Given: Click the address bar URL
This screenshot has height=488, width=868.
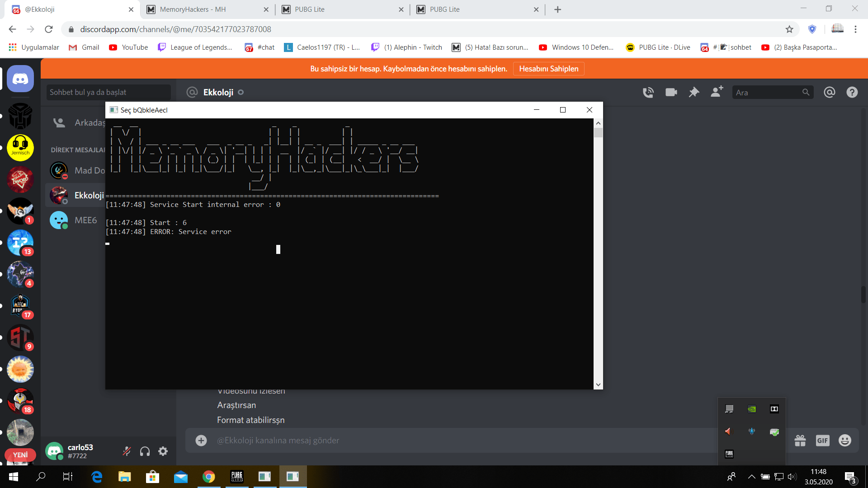Looking at the screenshot, I should (175, 29).
